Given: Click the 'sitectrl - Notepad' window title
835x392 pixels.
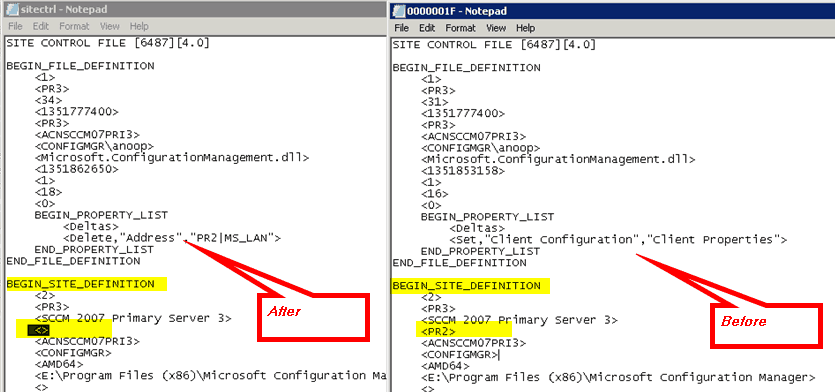Looking at the screenshot, I should click(x=63, y=9).
